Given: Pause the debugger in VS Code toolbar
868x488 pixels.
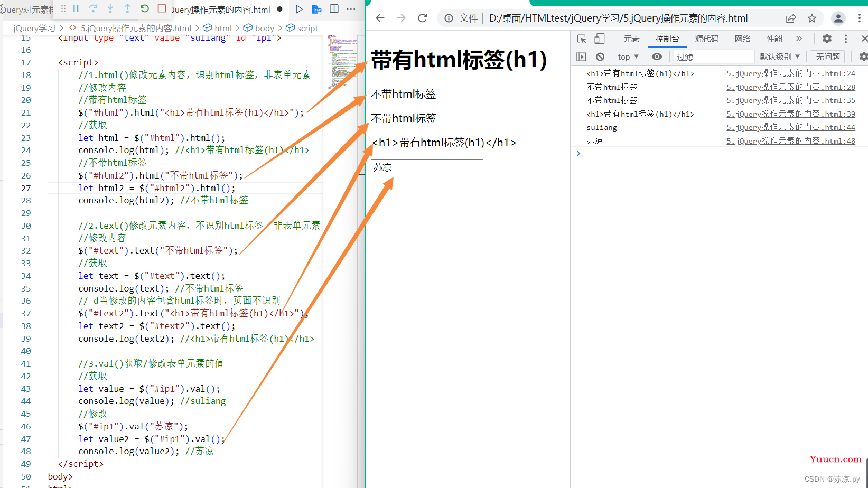Looking at the screenshot, I should (x=76, y=8).
